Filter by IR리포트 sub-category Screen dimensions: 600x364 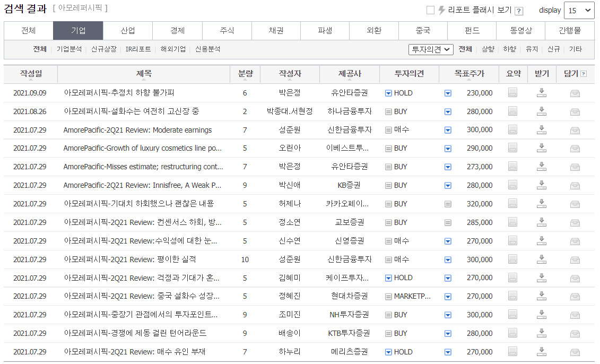coord(138,49)
